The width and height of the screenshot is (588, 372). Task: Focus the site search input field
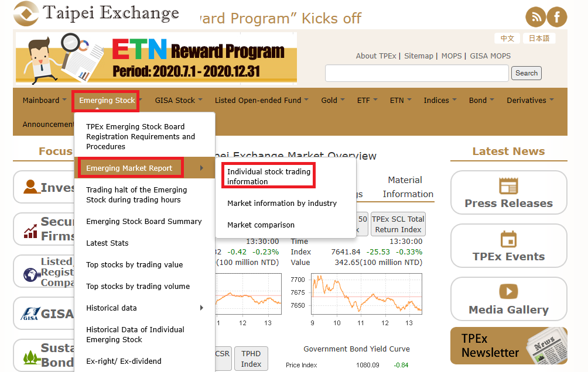417,73
